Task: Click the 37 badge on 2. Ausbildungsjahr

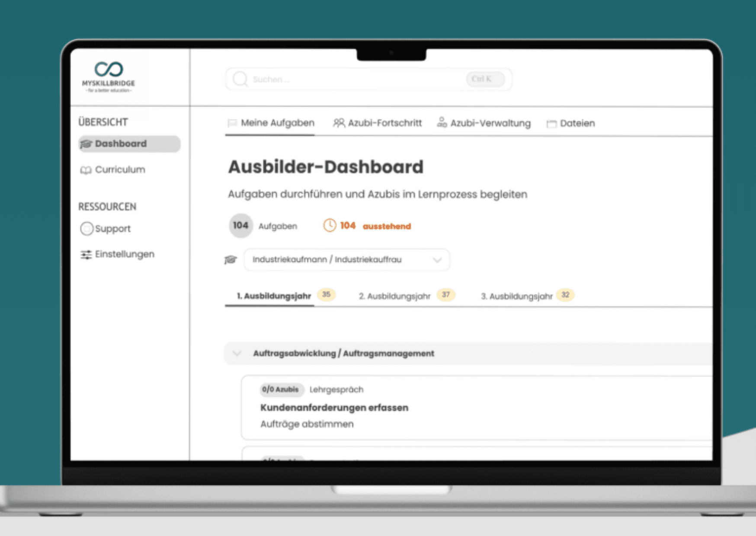Action: tap(445, 295)
